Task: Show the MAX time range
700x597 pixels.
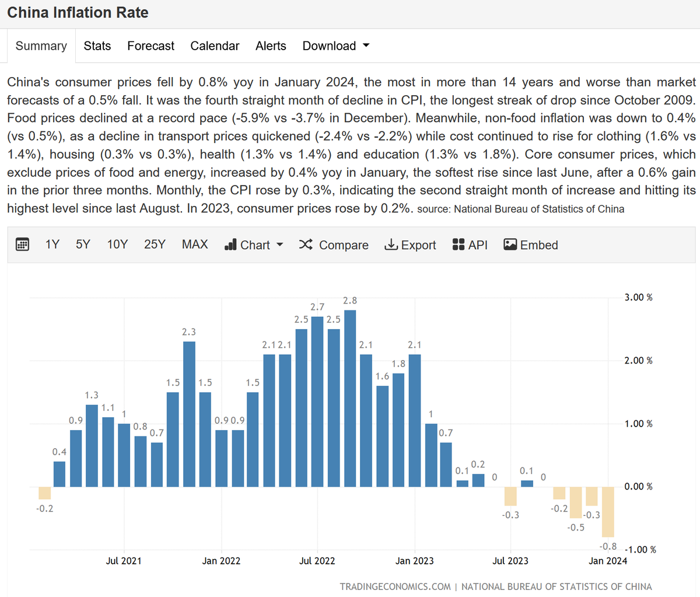Action: click(x=195, y=245)
